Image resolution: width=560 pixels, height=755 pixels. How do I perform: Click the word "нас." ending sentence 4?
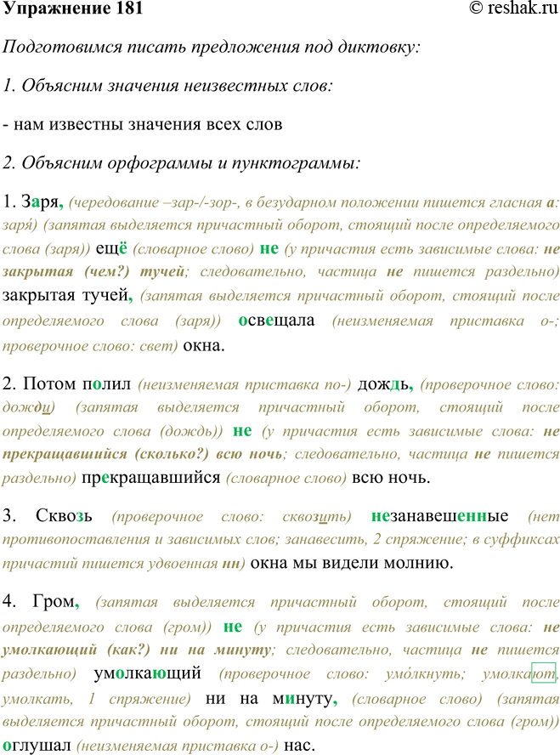tap(300, 746)
